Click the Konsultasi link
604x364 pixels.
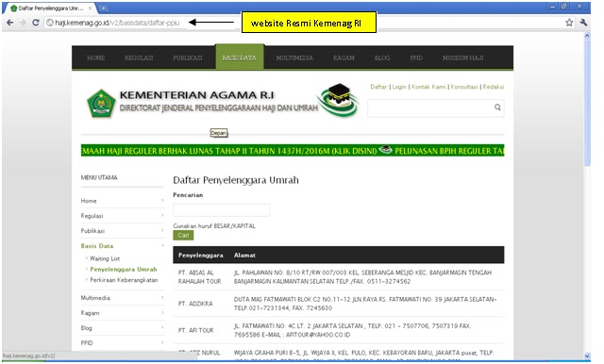point(463,87)
